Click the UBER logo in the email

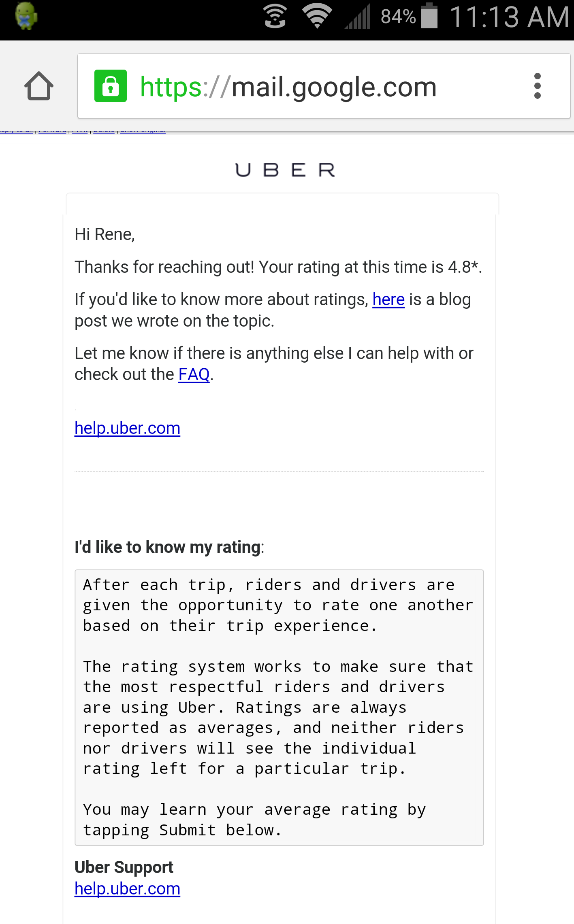pyautogui.click(x=285, y=170)
